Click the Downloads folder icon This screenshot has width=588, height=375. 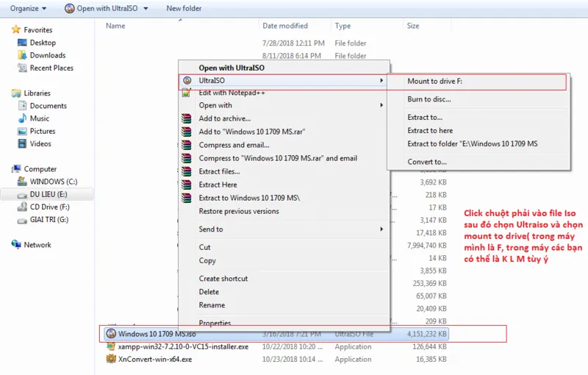click(x=22, y=55)
